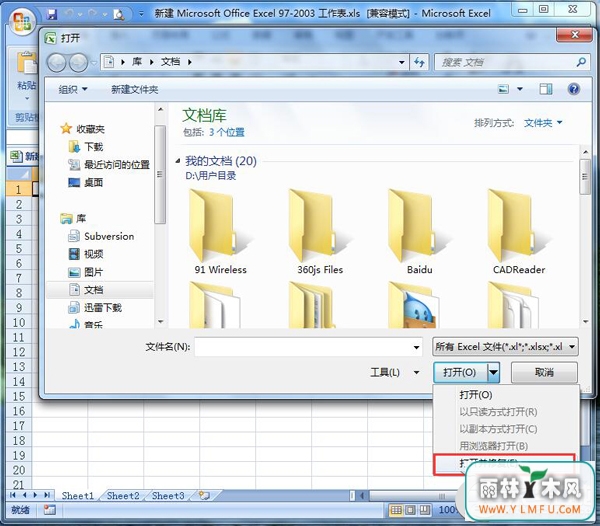Screen dimensions: 600x526
Task: Select the 360js Files folder
Action: click(320, 231)
